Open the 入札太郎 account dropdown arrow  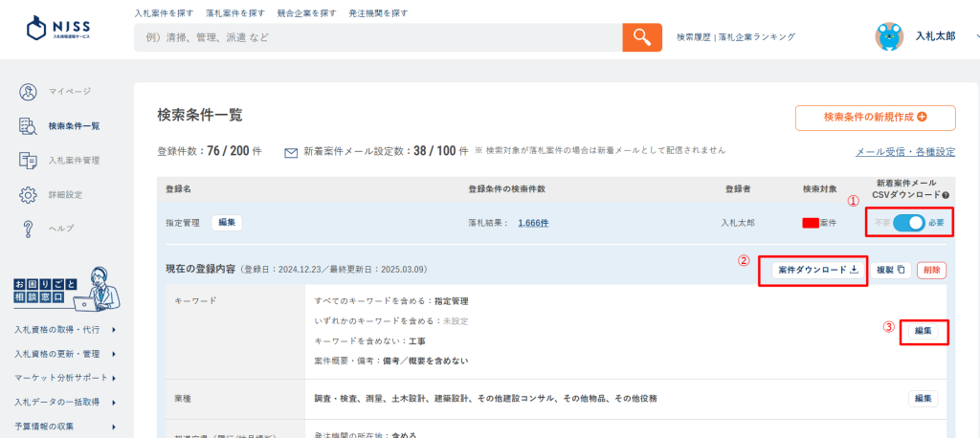click(x=976, y=36)
